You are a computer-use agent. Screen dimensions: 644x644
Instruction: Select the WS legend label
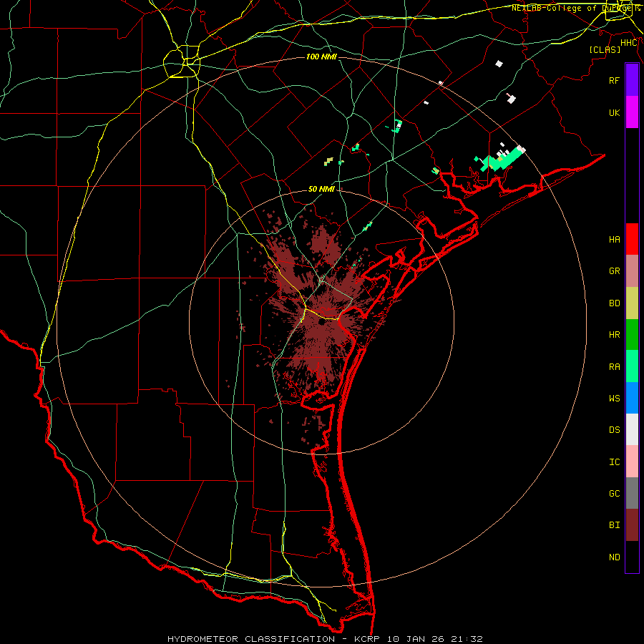pyautogui.click(x=615, y=399)
